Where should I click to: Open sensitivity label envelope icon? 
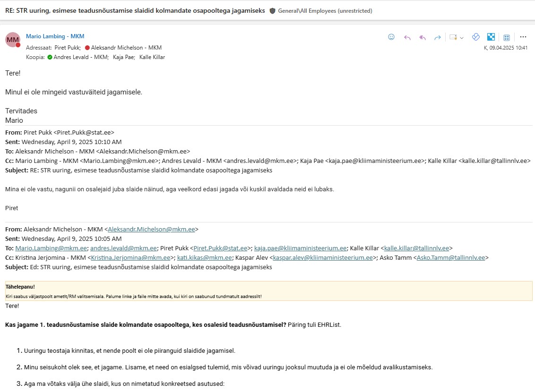[453, 37]
